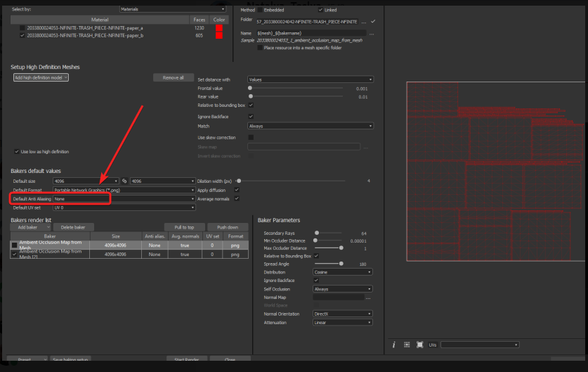Open the Match Always dropdown

pos(311,126)
